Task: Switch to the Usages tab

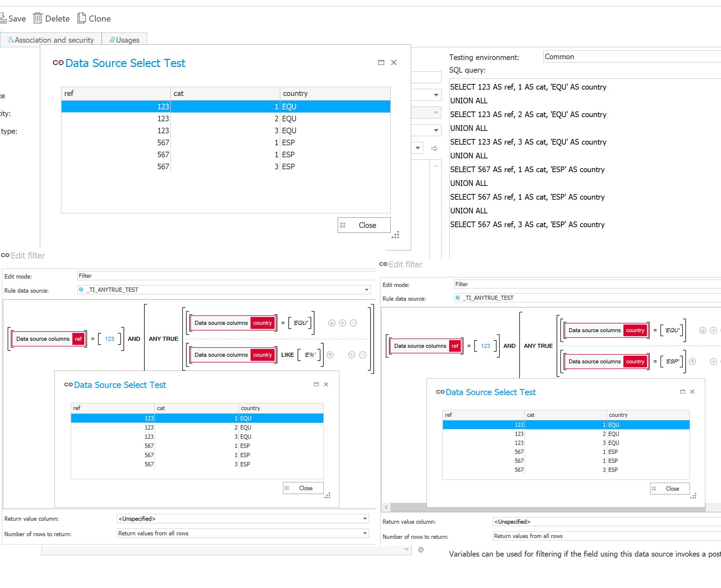Action: (124, 40)
